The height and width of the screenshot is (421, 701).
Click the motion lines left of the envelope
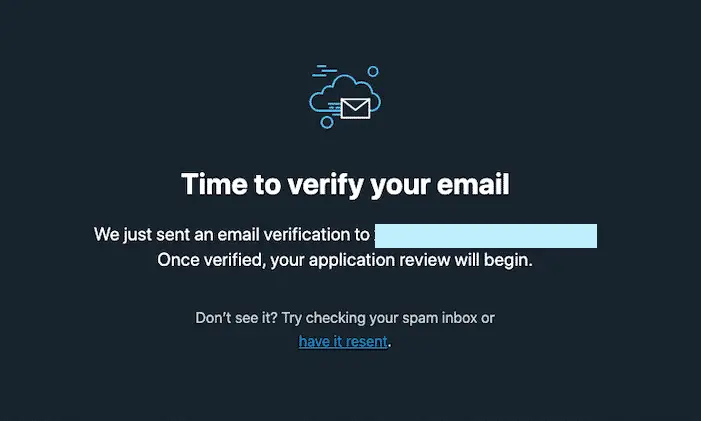pyautogui.click(x=334, y=109)
